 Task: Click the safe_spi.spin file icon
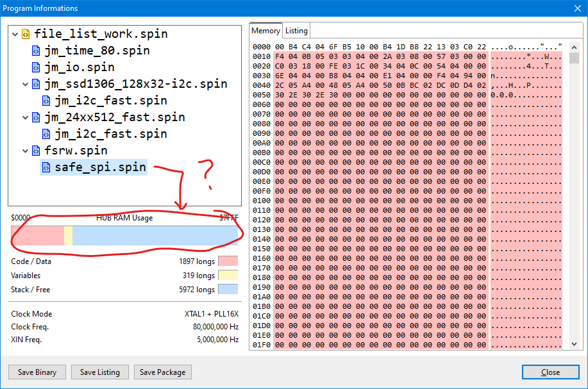click(46, 167)
